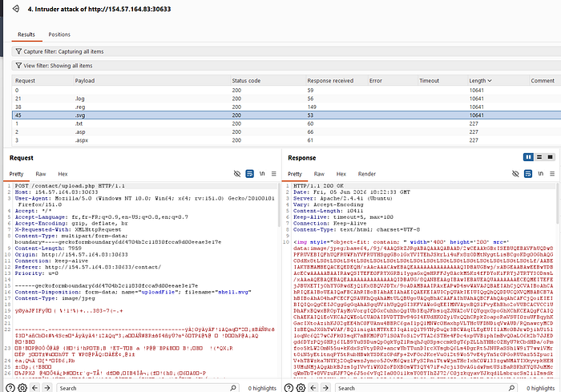Open Response search help icon
Image resolution: width=561 pixels, height=392 pixels.
tap(289, 388)
